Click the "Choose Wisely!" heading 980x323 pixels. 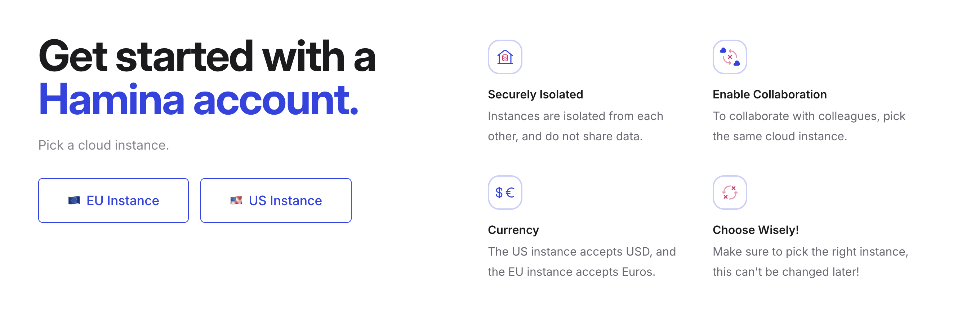[755, 230]
